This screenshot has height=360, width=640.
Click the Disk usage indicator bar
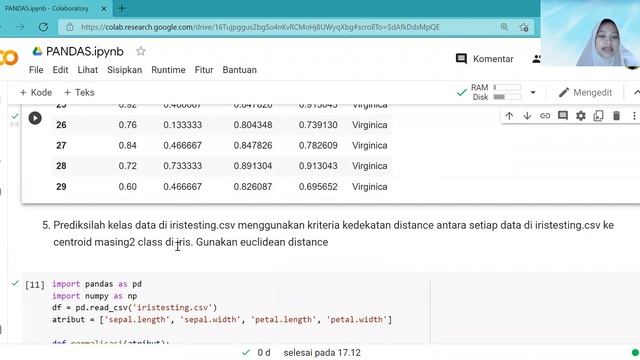point(507,97)
